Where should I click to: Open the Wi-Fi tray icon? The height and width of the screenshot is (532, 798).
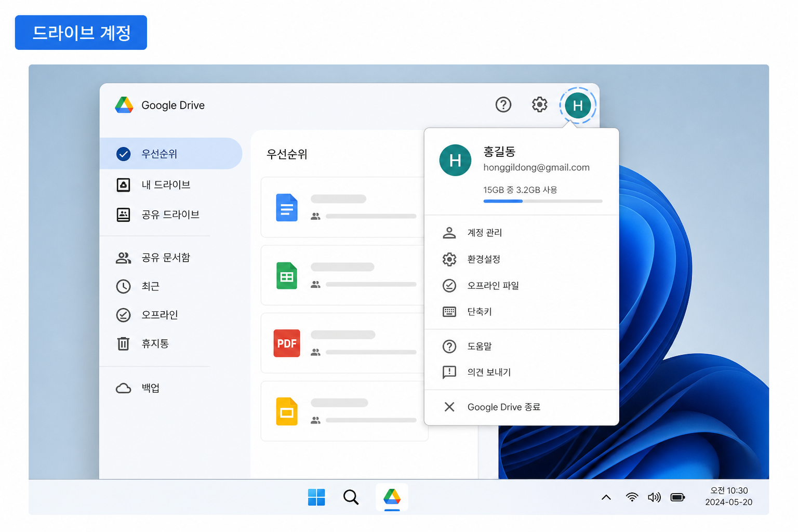(632, 497)
